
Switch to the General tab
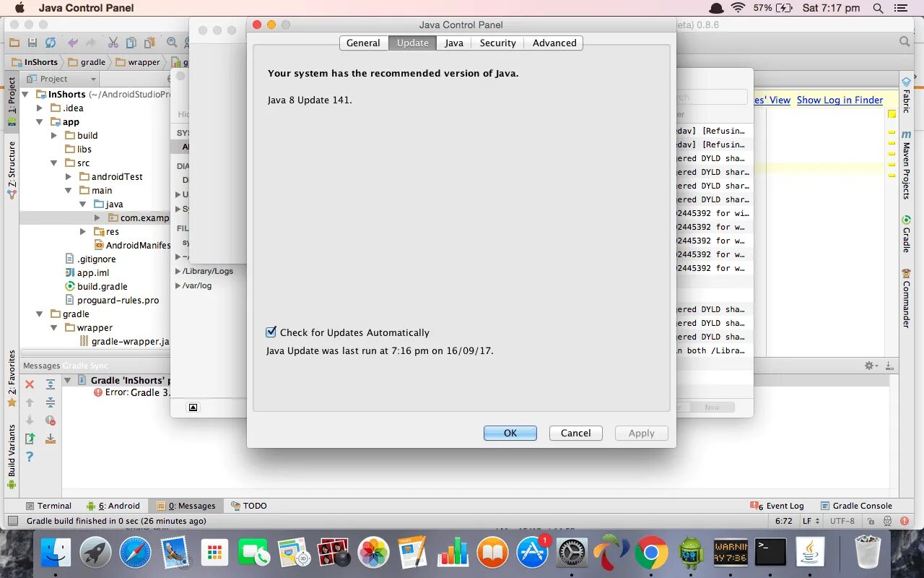pos(363,43)
